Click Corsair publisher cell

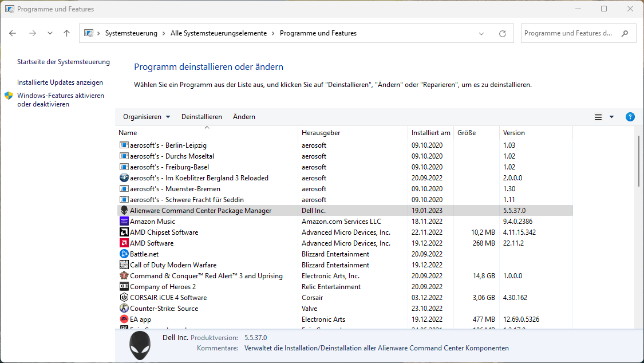pos(312,298)
